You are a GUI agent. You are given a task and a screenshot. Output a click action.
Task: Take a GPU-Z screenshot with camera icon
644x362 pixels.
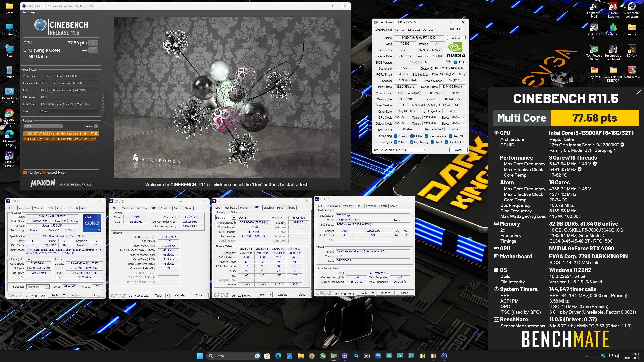452,29
